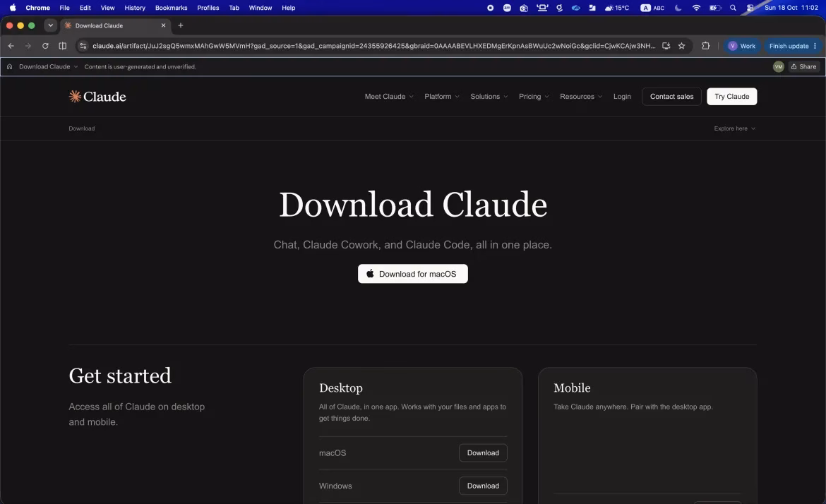This screenshot has height=504, width=826.
Task: Expand the Download Claude artifact title dropdown
Action: [48, 67]
